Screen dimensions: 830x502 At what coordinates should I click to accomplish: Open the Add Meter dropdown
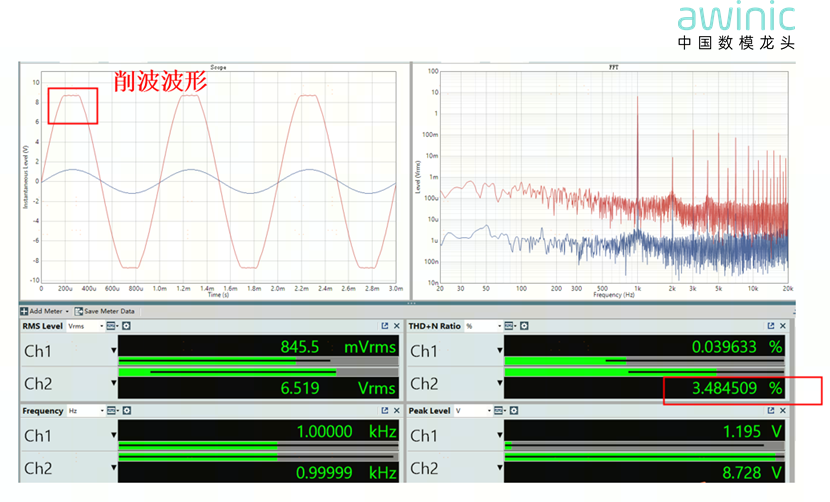(44, 311)
